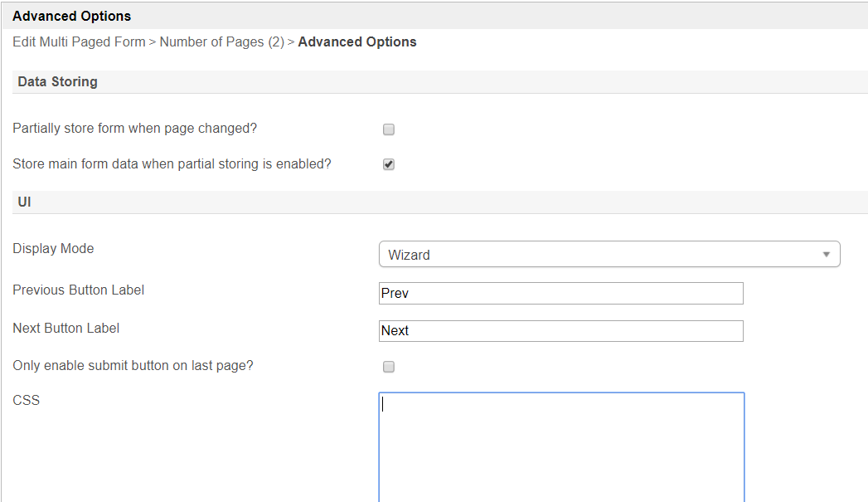Image resolution: width=868 pixels, height=502 pixels.
Task: Click the Advanced Options title bar
Action: (71, 16)
